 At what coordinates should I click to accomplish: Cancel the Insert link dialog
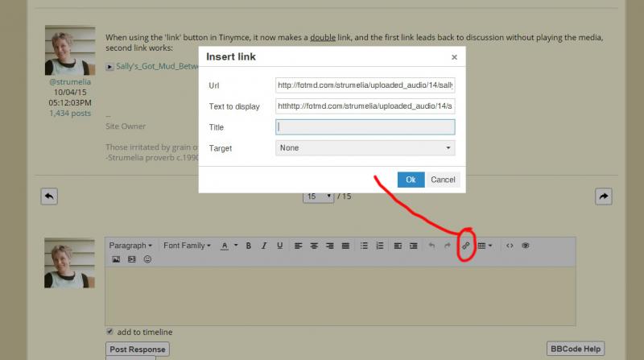tap(443, 180)
